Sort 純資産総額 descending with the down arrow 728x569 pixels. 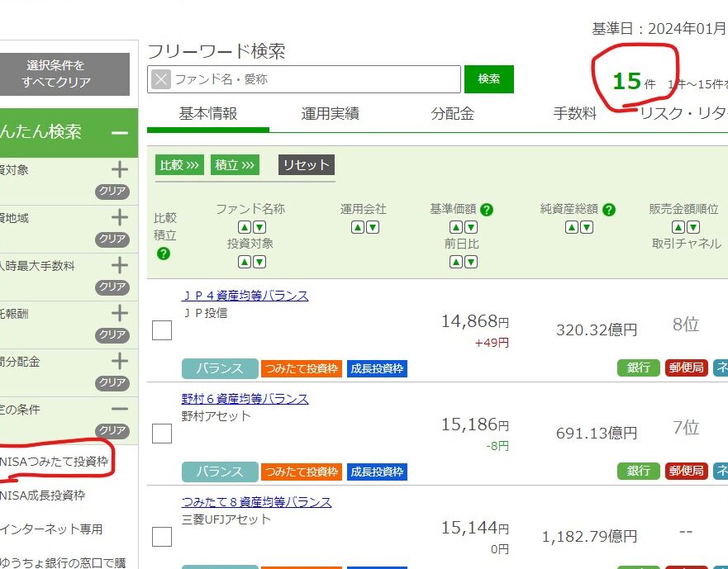(x=587, y=227)
